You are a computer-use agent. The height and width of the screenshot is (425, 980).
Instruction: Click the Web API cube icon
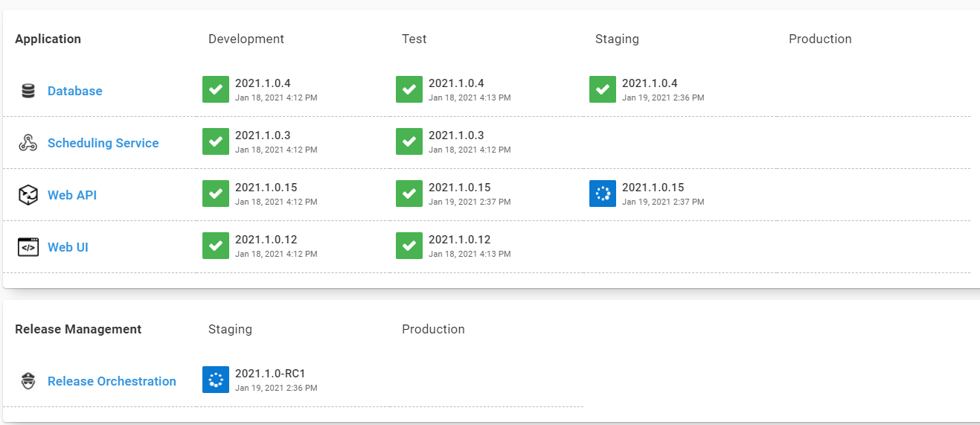(x=28, y=195)
